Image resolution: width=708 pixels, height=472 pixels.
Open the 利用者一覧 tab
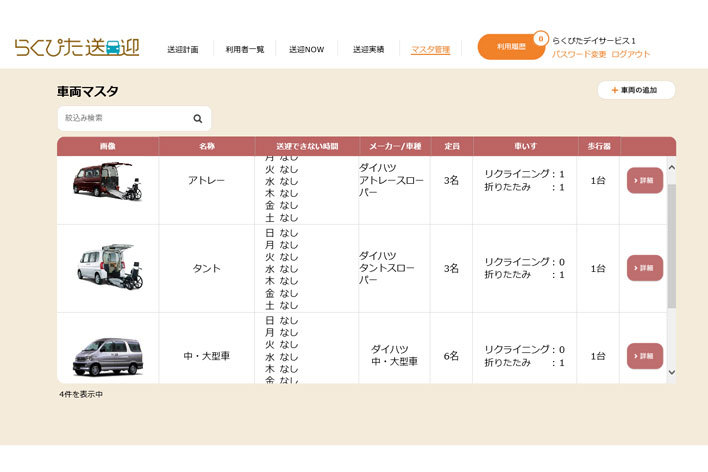[245, 49]
